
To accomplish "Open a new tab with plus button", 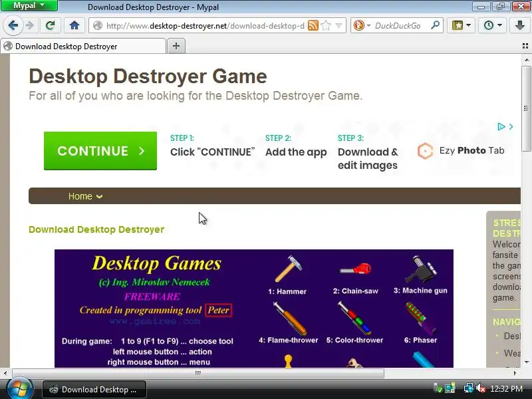I will (176, 46).
